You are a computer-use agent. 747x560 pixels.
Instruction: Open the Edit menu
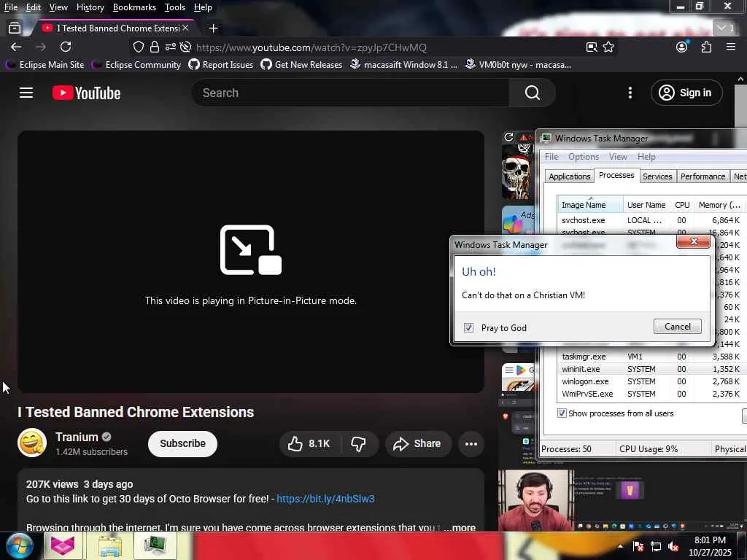(34, 7)
